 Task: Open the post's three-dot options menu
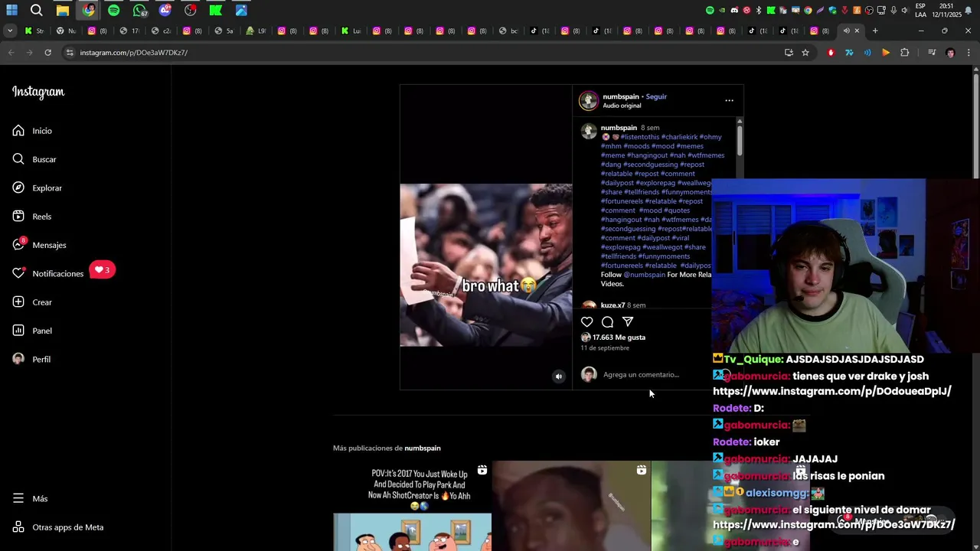click(x=729, y=100)
